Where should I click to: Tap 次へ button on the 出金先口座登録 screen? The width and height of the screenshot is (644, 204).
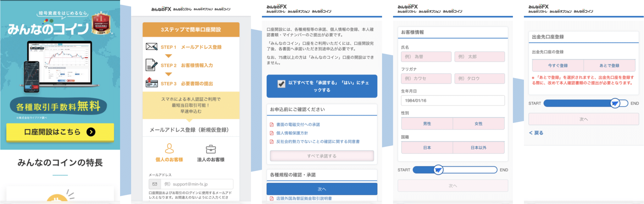click(584, 119)
